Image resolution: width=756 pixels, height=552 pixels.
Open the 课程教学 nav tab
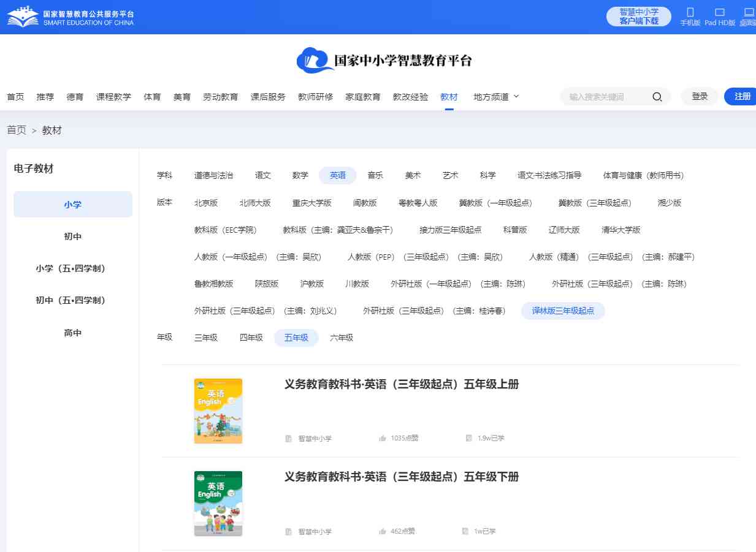(113, 97)
